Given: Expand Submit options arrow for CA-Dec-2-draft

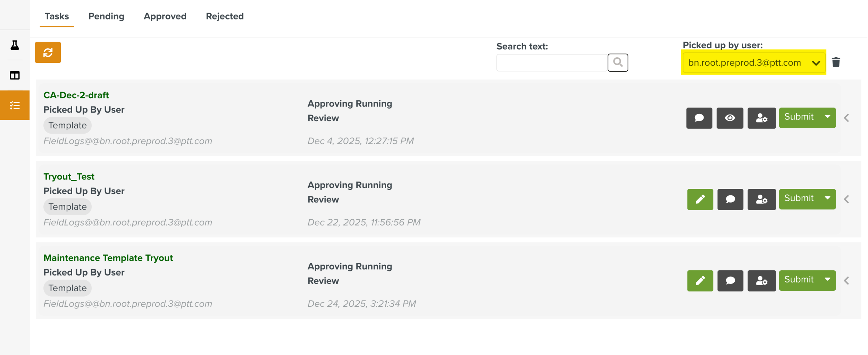Looking at the screenshot, I should click(x=828, y=117).
